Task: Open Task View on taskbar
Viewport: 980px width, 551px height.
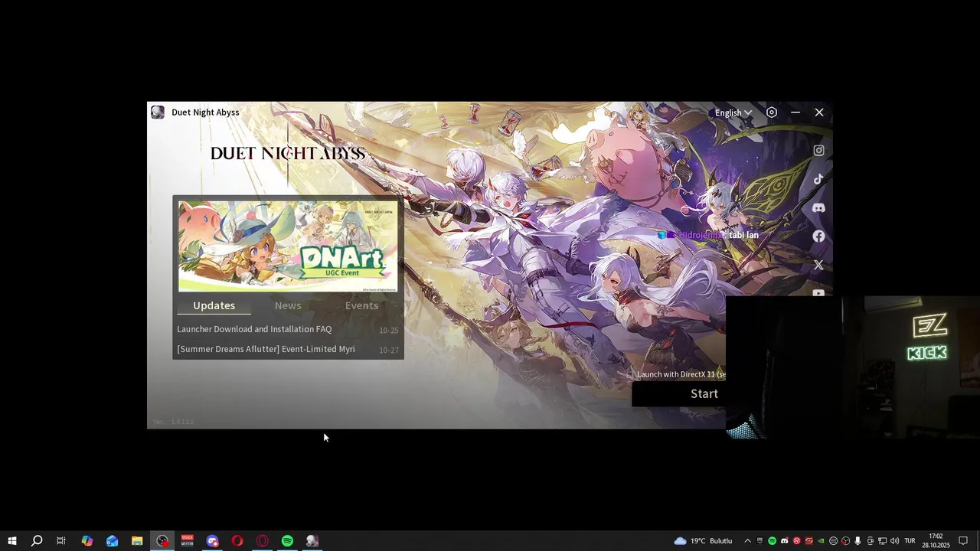Action: 61,541
